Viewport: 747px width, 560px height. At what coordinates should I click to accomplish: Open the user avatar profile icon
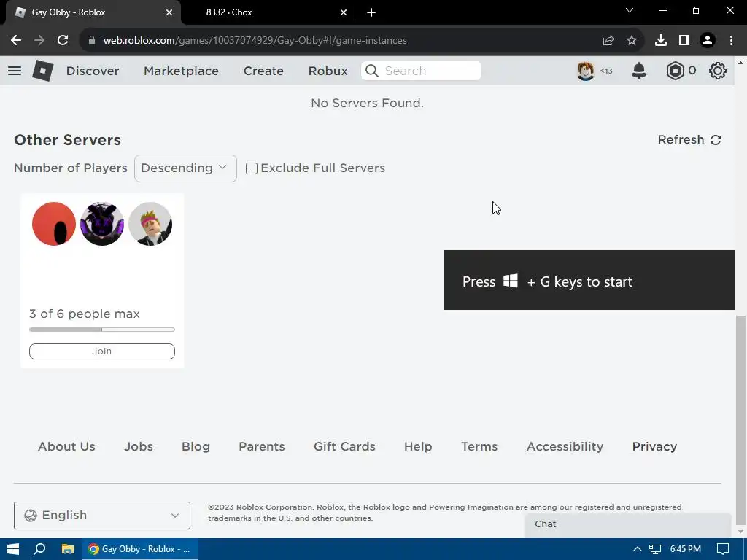pyautogui.click(x=586, y=71)
